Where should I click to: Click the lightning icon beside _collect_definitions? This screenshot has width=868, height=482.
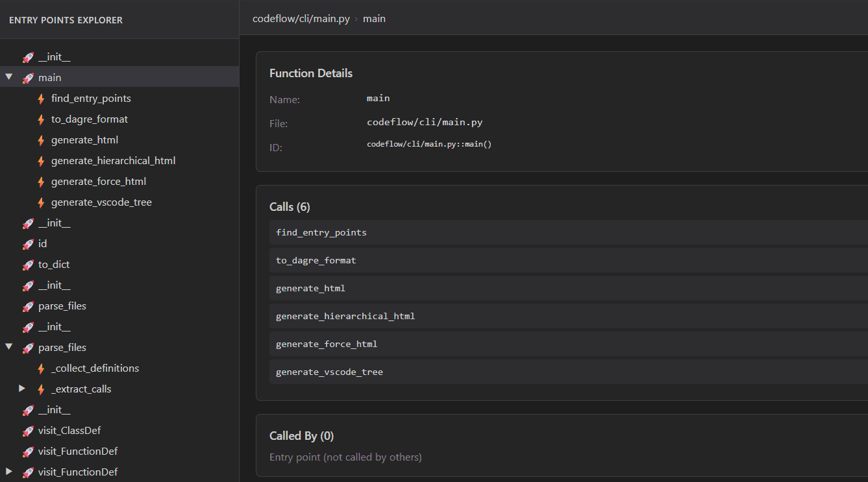pyautogui.click(x=41, y=368)
